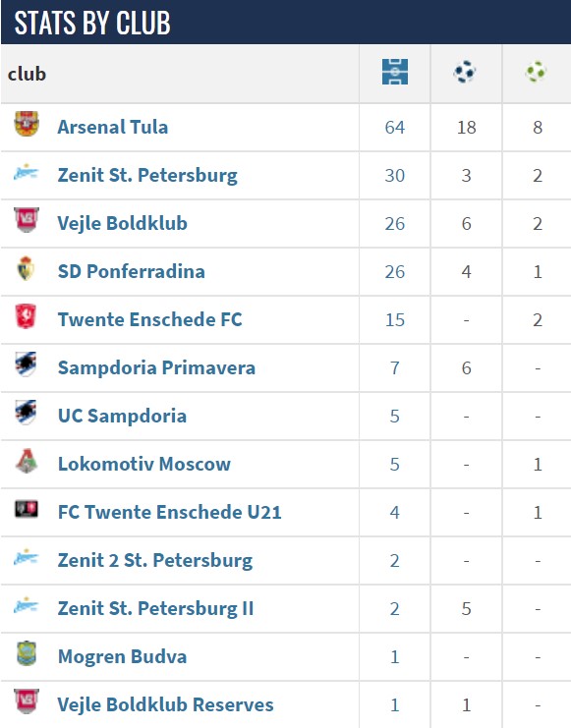Click the 64 matches value for Arsenal Tula
Viewport: 571px width, 728px height.
[x=395, y=127]
